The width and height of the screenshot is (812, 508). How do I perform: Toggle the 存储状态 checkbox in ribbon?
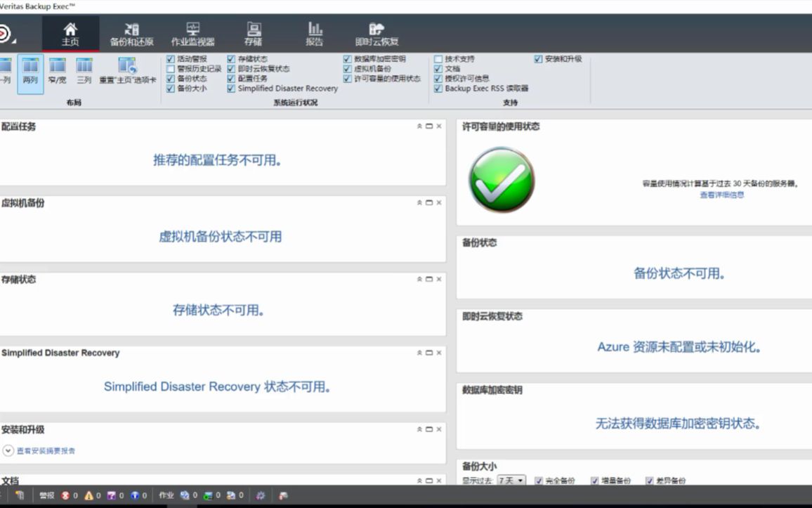pos(231,59)
